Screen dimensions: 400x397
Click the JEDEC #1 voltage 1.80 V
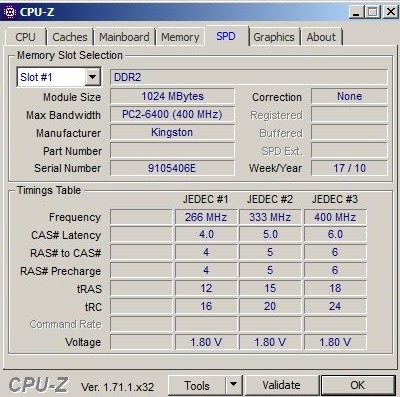[x=206, y=342]
